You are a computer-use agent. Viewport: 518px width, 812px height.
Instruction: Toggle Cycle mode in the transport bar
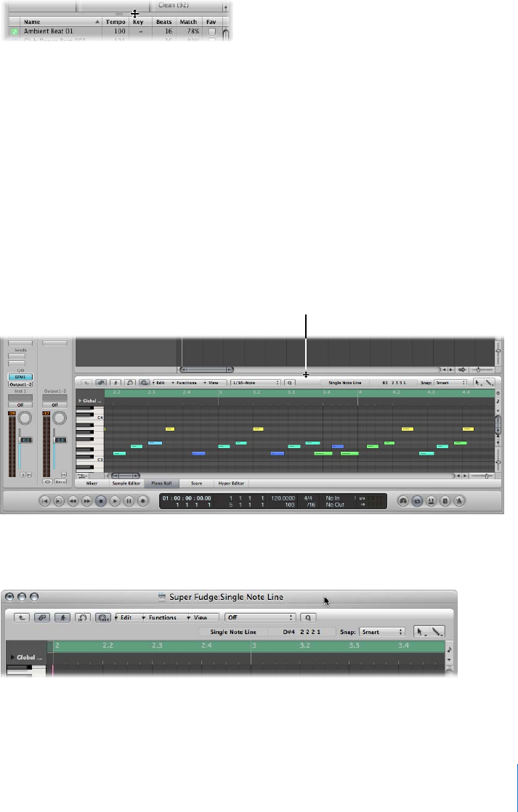point(417,500)
